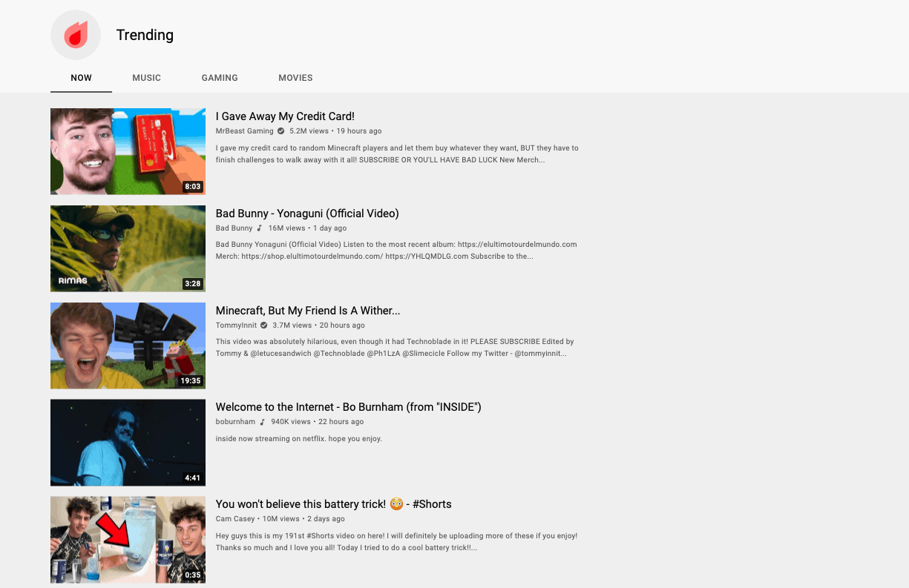Click the 3:28 duration badge
The image size is (909, 588).
click(x=193, y=284)
